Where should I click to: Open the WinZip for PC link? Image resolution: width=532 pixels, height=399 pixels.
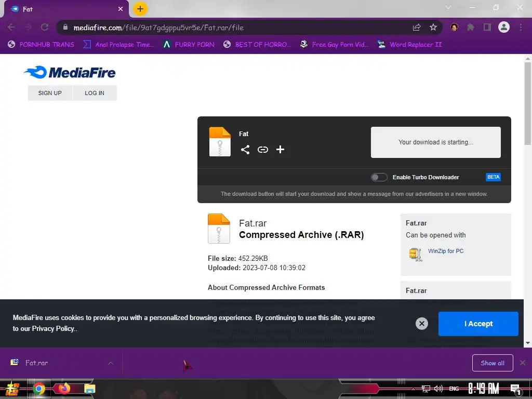(x=445, y=251)
